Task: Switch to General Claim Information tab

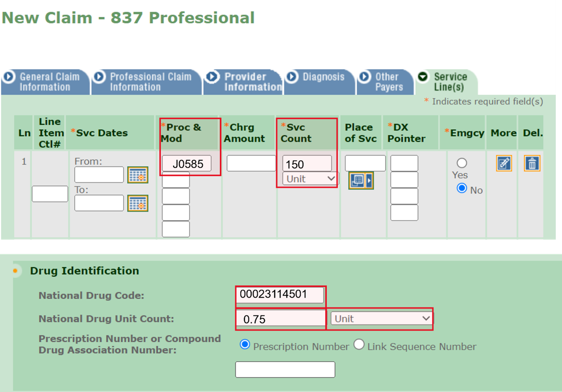Action: (45, 82)
